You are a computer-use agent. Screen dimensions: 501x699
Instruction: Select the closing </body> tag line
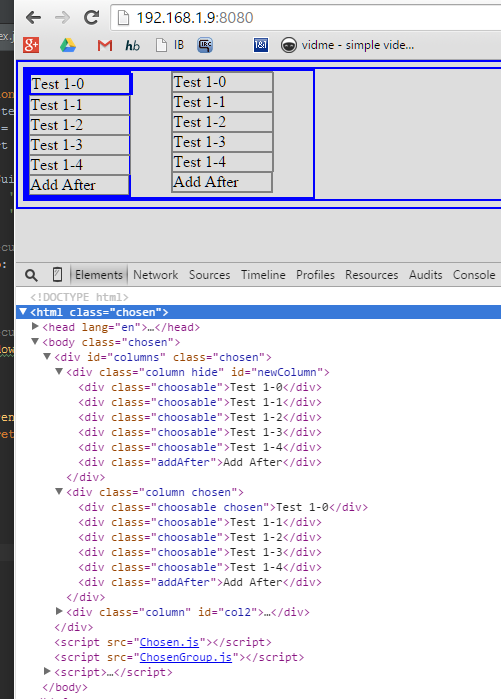[65, 687]
